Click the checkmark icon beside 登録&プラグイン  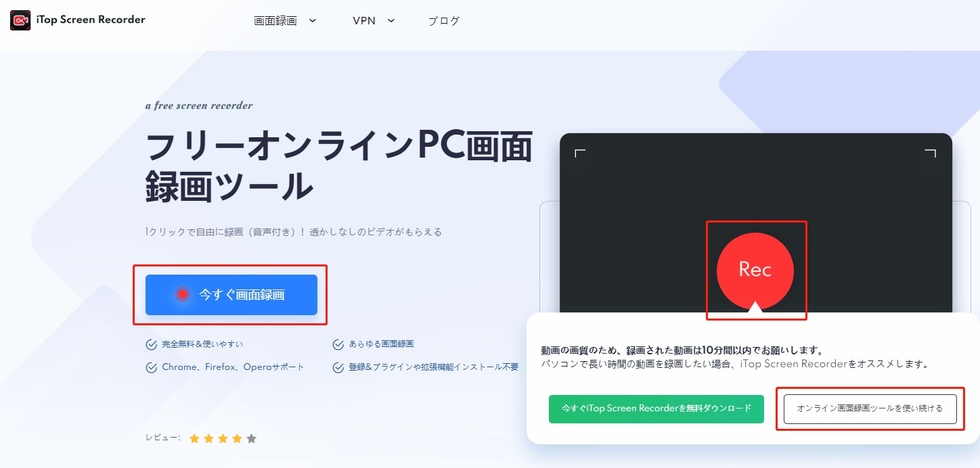tap(338, 368)
